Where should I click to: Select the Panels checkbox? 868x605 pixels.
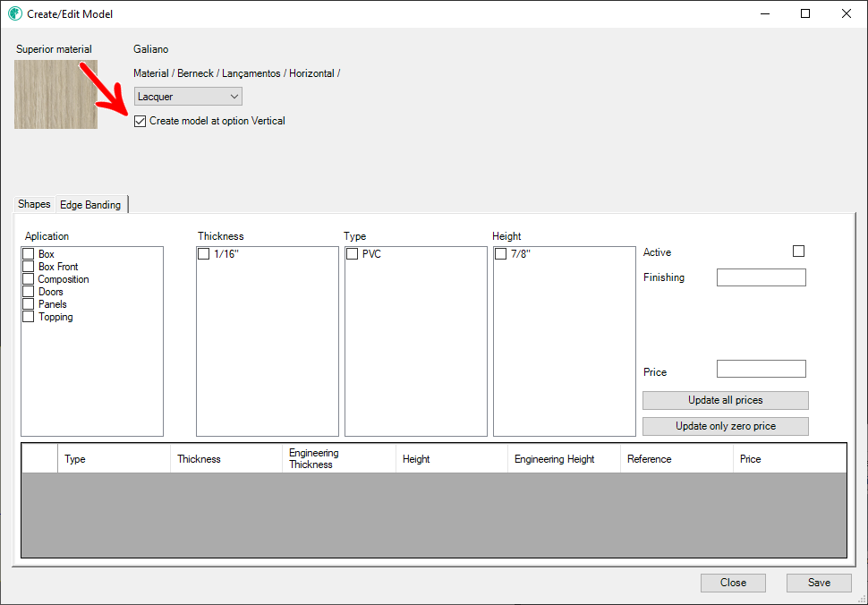click(x=29, y=304)
